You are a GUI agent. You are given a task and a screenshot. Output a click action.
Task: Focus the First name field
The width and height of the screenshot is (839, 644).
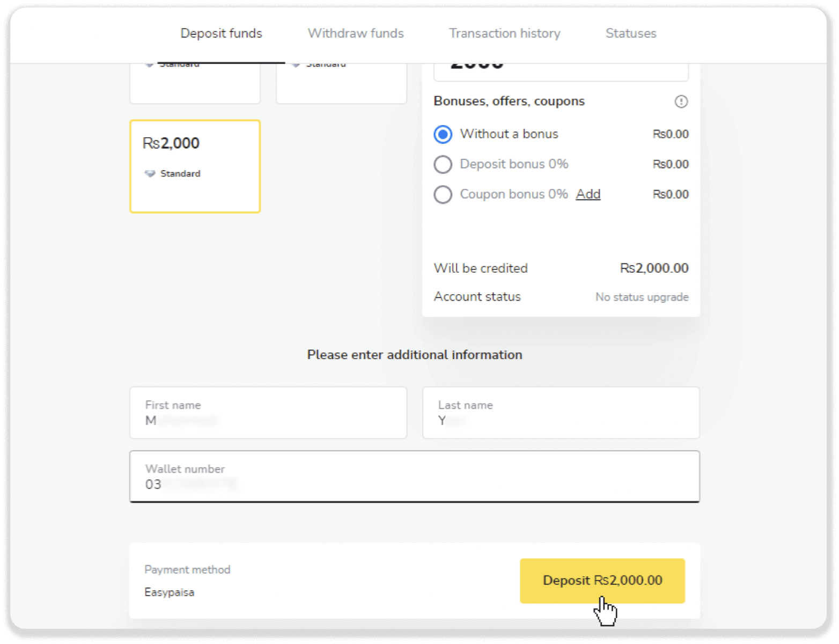point(268,413)
